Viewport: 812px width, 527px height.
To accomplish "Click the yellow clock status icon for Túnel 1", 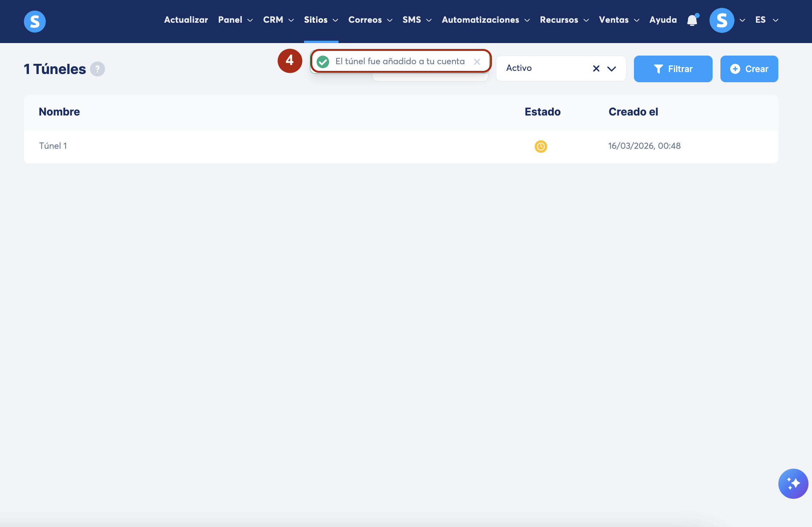I will (540, 146).
